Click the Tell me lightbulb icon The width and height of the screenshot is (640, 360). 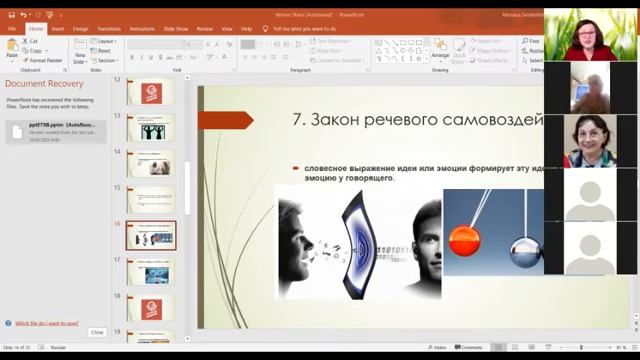coord(265,29)
